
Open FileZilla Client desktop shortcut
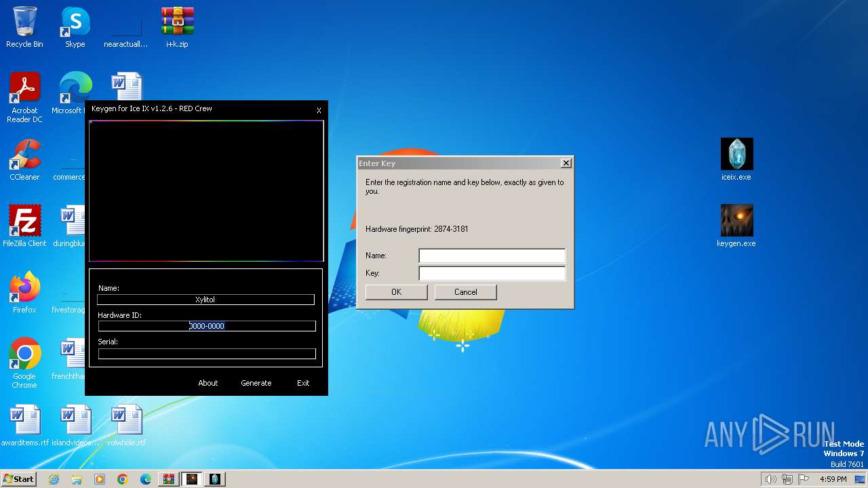click(24, 226)
